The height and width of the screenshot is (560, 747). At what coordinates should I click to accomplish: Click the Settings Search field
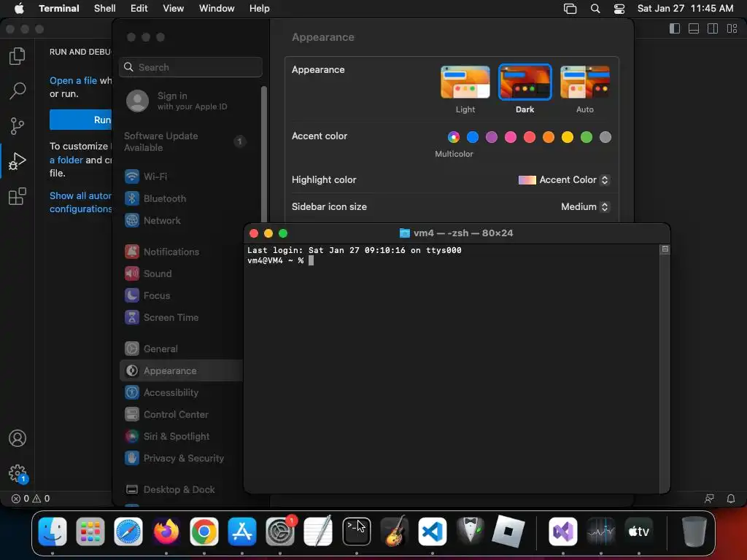[190, 67]
